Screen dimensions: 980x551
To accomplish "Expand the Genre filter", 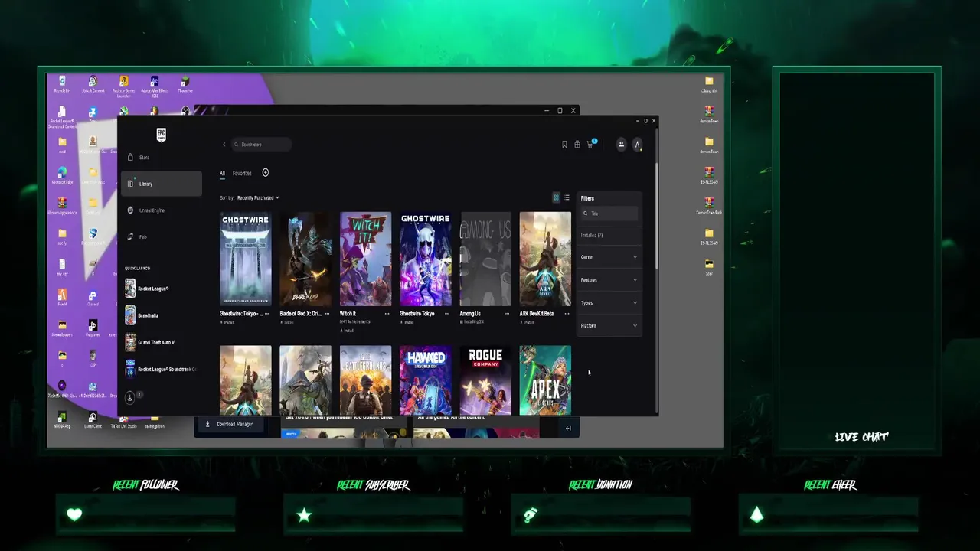I will point(609,257).
